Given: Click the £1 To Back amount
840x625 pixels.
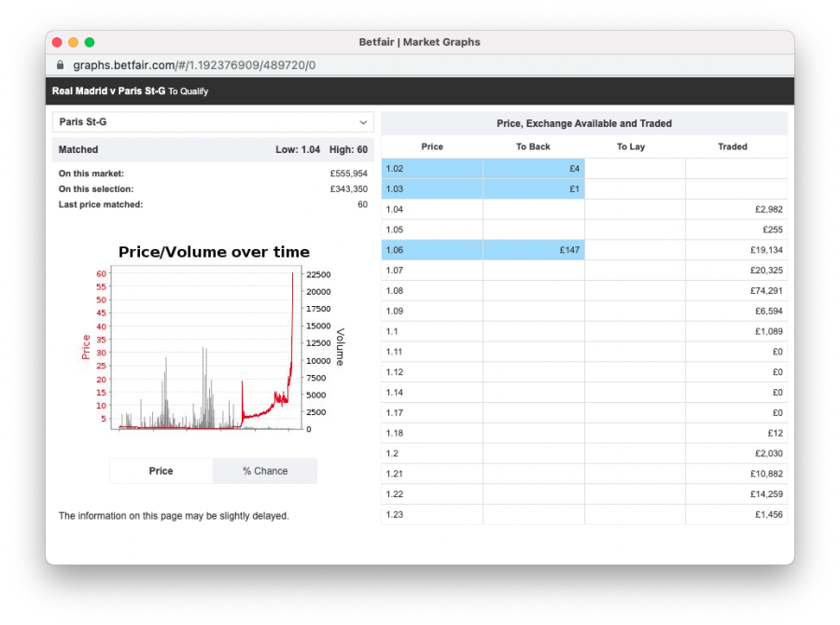Looking at the screenshot, I should pos(574,189).
